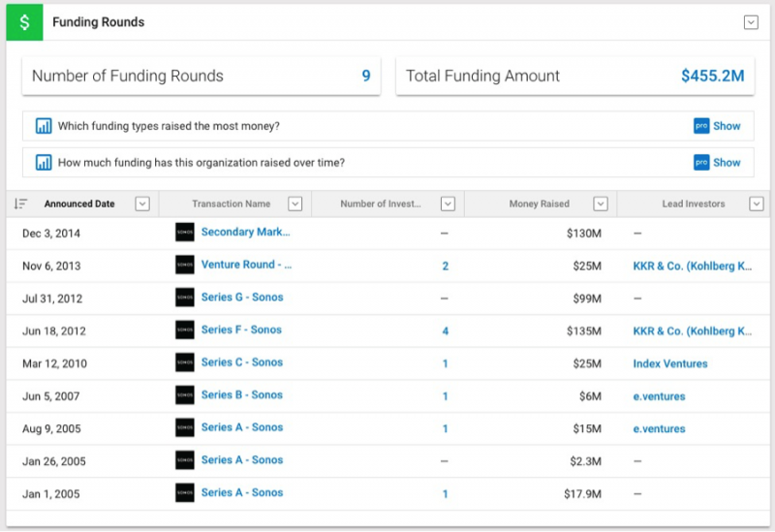This screenshot has width=775, height=532.
Task: Click chart icon beside funding over time question
Action: pos(44,163)
